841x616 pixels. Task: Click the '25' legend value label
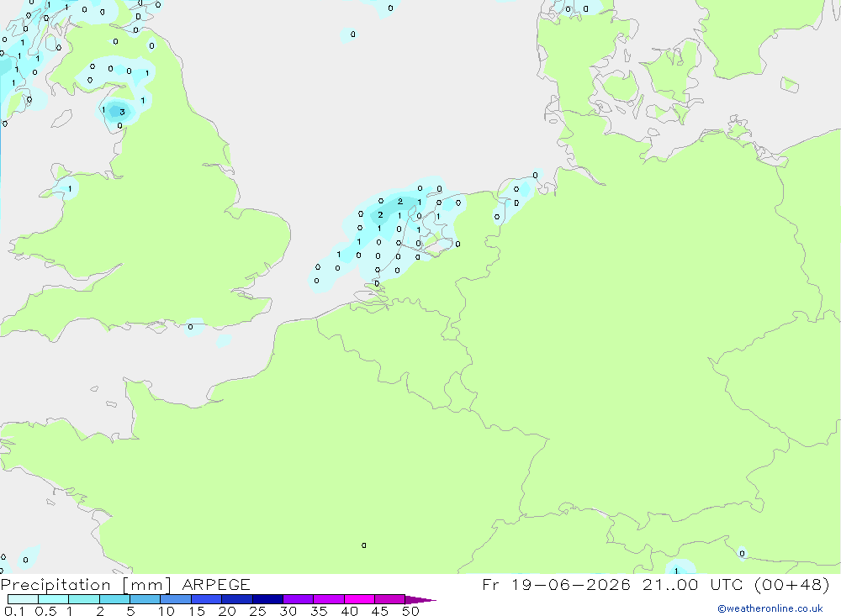[x=257, y=611]
